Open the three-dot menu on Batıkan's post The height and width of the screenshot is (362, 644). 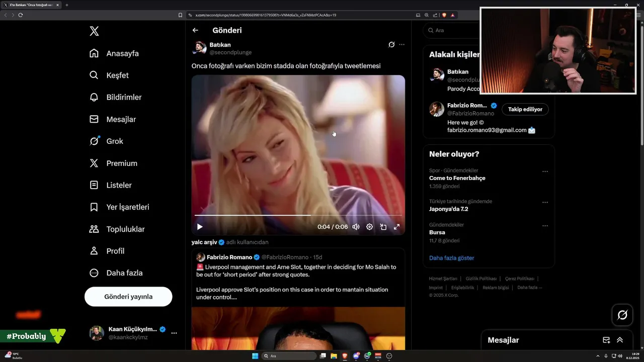[401, 45]
